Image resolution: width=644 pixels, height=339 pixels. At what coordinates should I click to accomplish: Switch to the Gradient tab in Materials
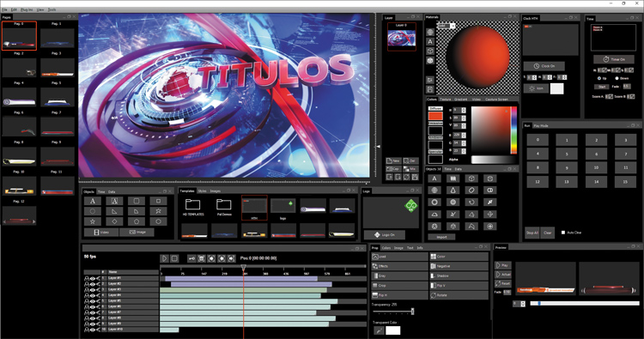(x=460, y=100)
